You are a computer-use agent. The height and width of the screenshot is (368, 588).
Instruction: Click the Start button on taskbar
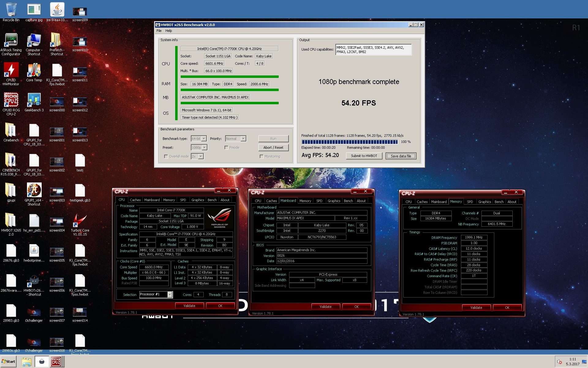tap(8, 362)
